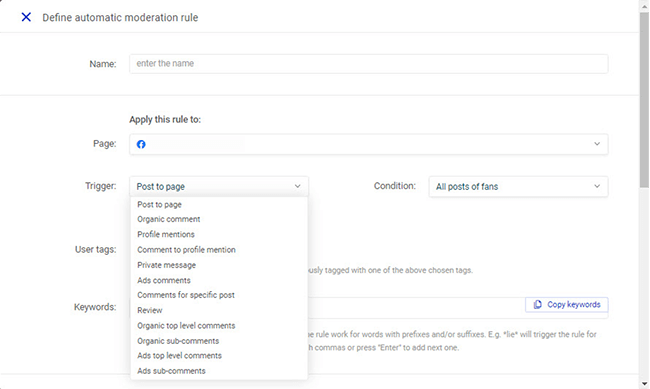Viewport: 650px width, 389px height.
Task: Close the moderation rule dialog with X
Action: click(26, 17)
